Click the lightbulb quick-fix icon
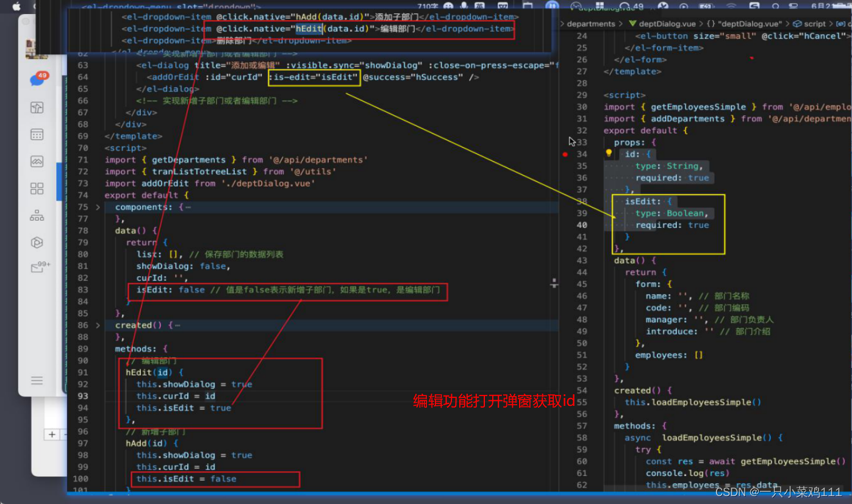This screenshot has width=852, height=504. pyautogui.click(x=608, y=154)
